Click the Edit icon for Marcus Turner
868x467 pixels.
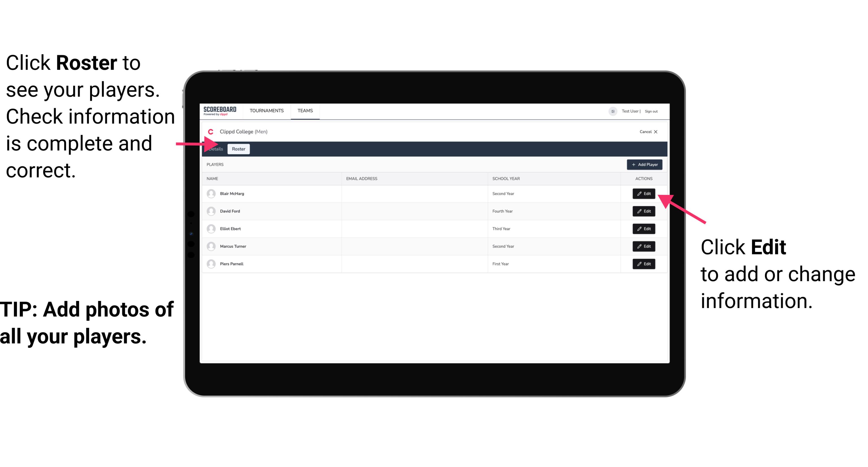[x=644, y=246]
